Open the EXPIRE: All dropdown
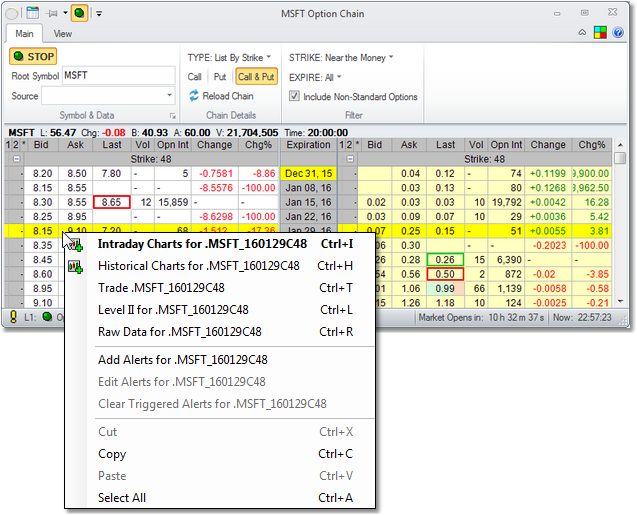637x516 pixels. (315, 77)
